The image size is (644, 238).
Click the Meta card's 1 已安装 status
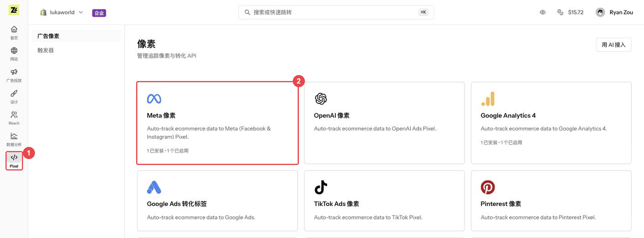(167, 151)
